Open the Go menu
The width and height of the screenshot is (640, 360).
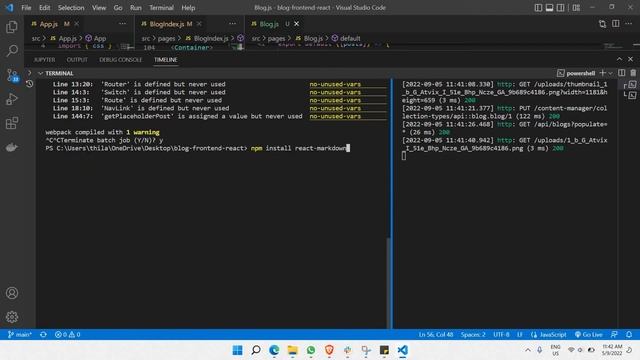(118, 8)
